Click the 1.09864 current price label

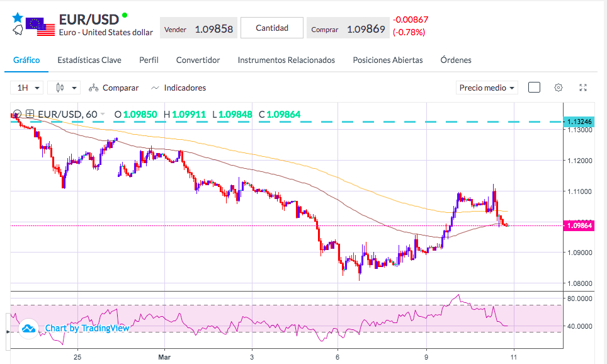[579, 225]
